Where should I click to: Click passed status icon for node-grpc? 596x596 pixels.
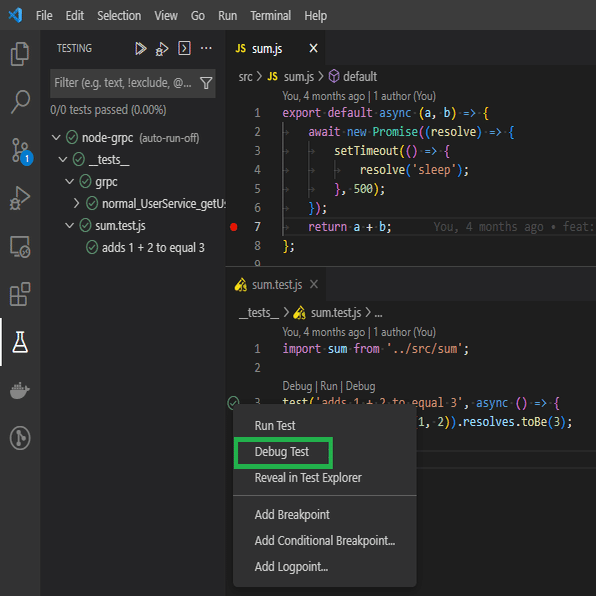[x=72, y=137]
